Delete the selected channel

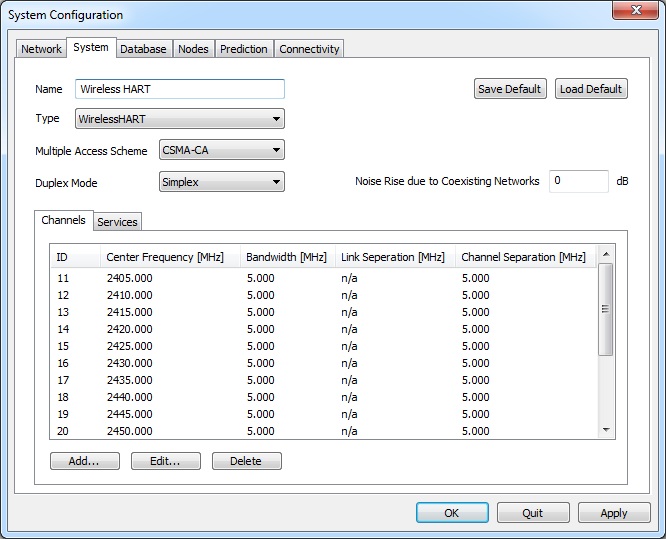pos(245,461)
